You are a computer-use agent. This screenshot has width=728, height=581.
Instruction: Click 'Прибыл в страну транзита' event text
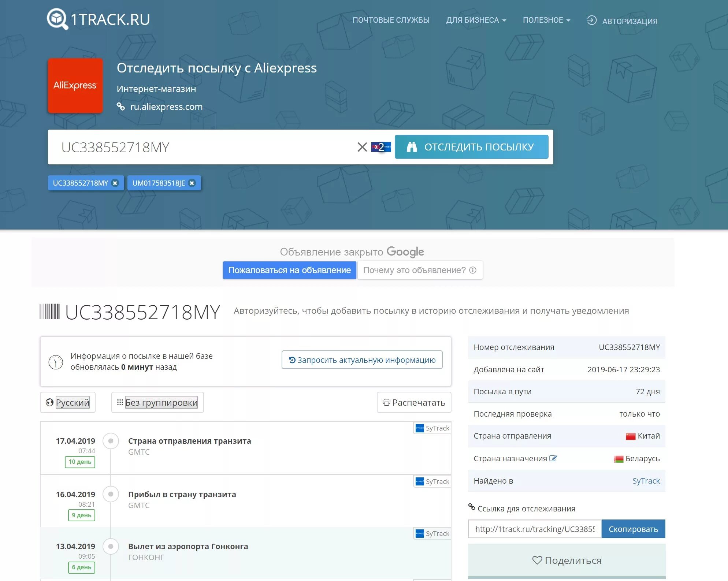tap(182, 494)
